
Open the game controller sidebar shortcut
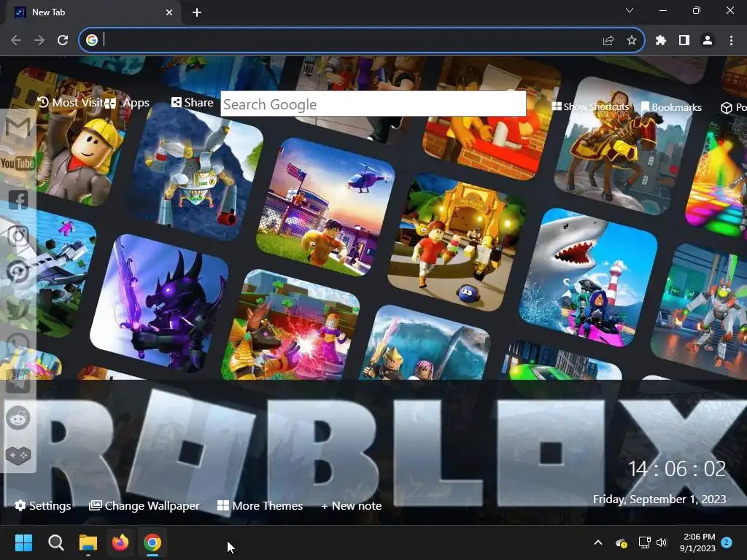pyautogui.click(x=18, y=455)
